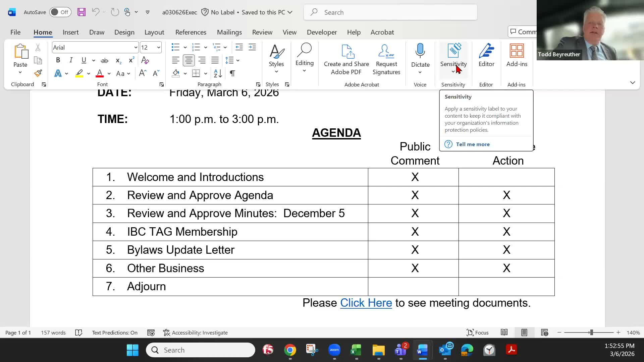
Task: Follow the Click Here hyperlink
Action: coord(366,303)
